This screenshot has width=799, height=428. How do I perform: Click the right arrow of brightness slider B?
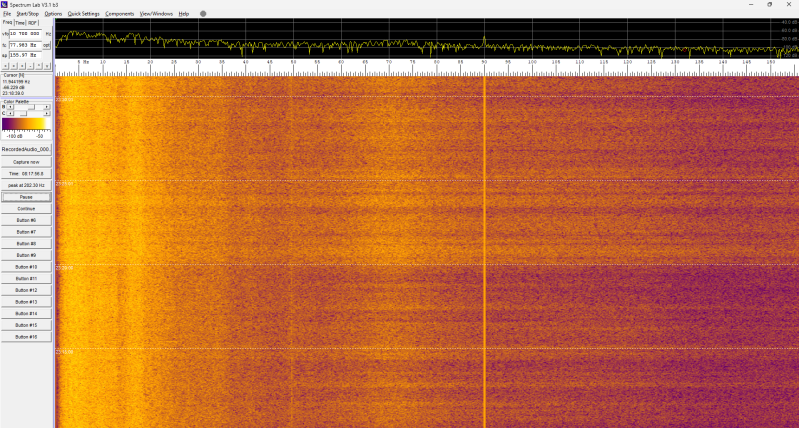[x=47, y=107]
